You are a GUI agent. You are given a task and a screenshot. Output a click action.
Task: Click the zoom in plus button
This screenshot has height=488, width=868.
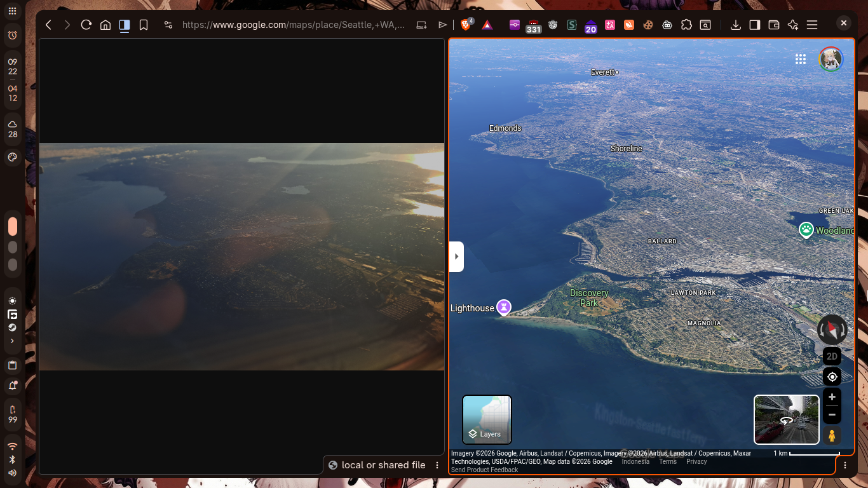[832, 397]
